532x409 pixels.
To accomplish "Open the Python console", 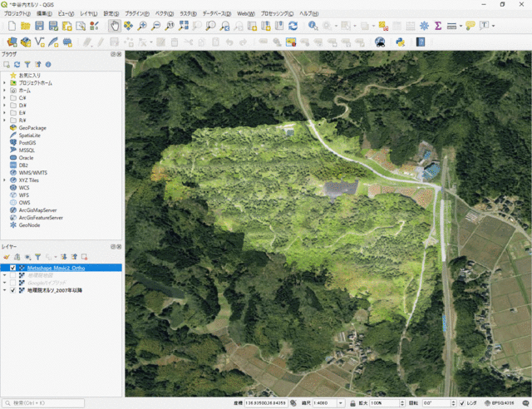I will [x=401, y=42].
